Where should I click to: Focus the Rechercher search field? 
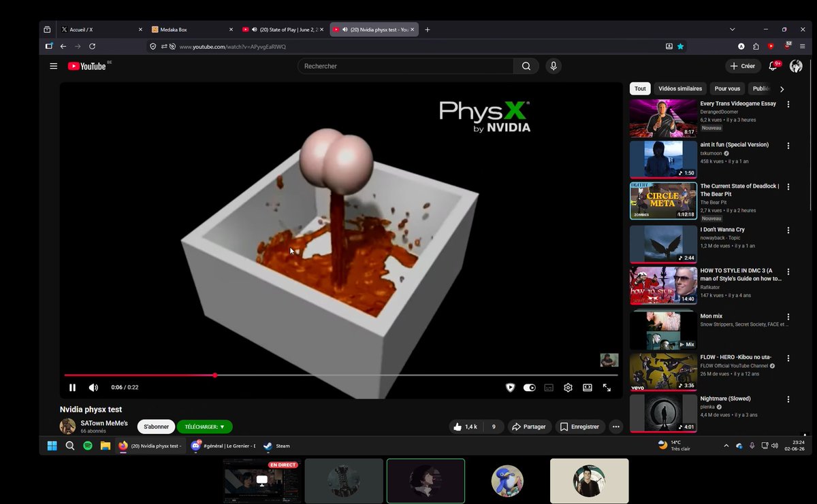point(406,66)
